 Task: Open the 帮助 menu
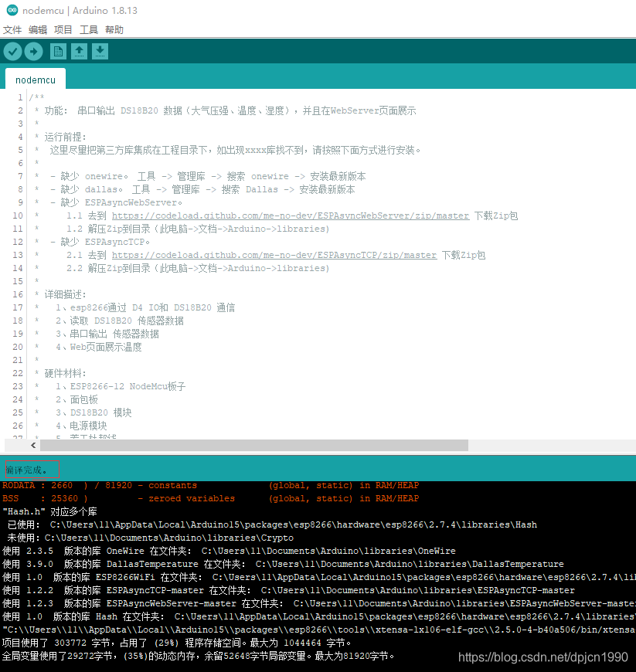(114, 29)
